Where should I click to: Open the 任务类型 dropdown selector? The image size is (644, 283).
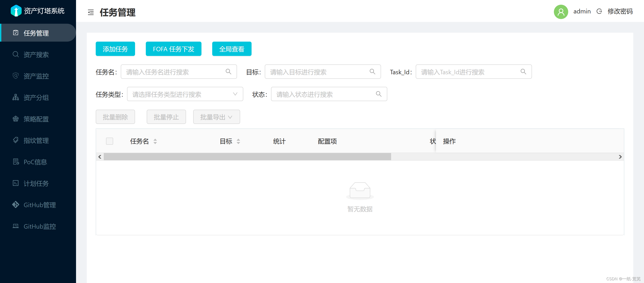coord(185,94)
